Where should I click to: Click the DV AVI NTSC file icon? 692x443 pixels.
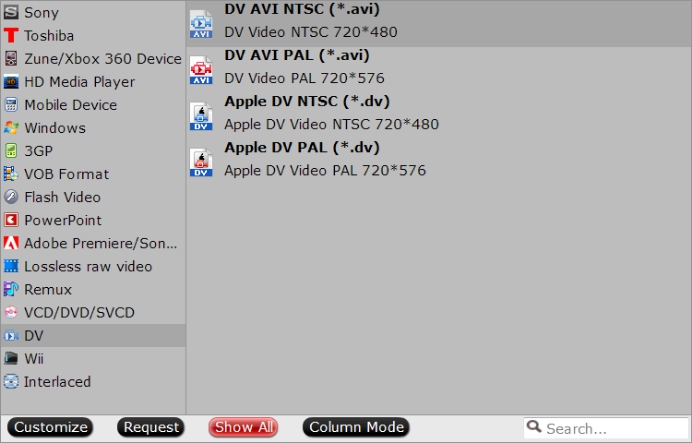tap(202, 23)
